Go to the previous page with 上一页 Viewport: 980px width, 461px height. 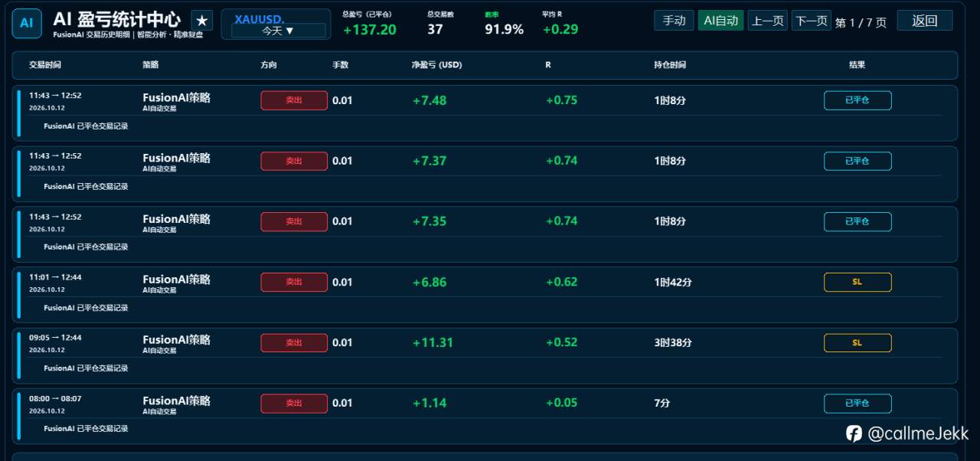(767, 21)
